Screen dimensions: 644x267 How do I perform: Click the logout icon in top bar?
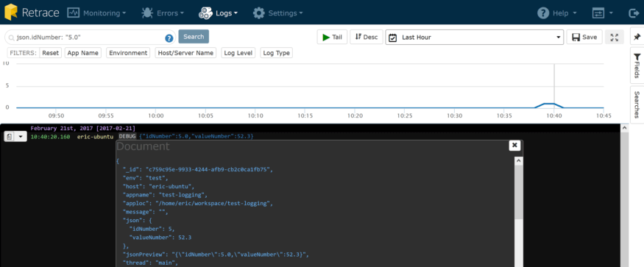[x=634, y=13]
